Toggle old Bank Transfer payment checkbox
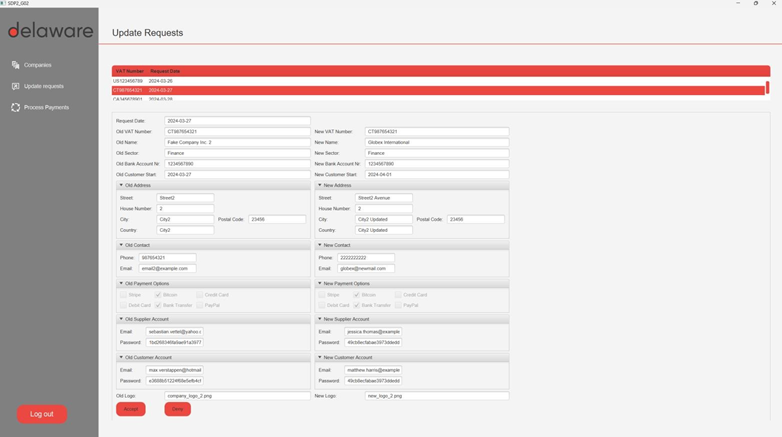This screenshot has height=437, width=782. pyautogui.click(x=158, y=305)
